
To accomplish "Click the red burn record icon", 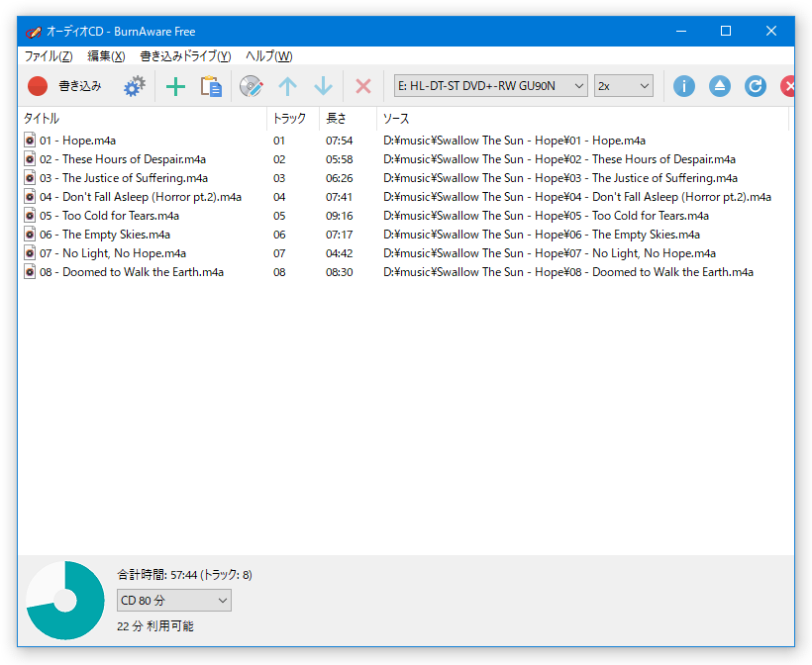I will point(38,86).
